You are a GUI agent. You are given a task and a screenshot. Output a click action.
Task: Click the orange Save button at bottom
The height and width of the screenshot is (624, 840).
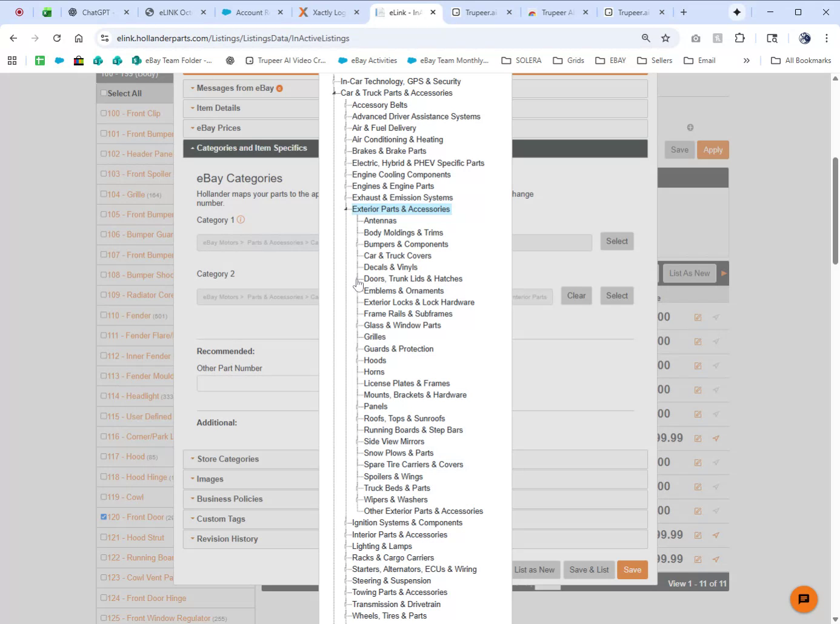coord(632,570)
